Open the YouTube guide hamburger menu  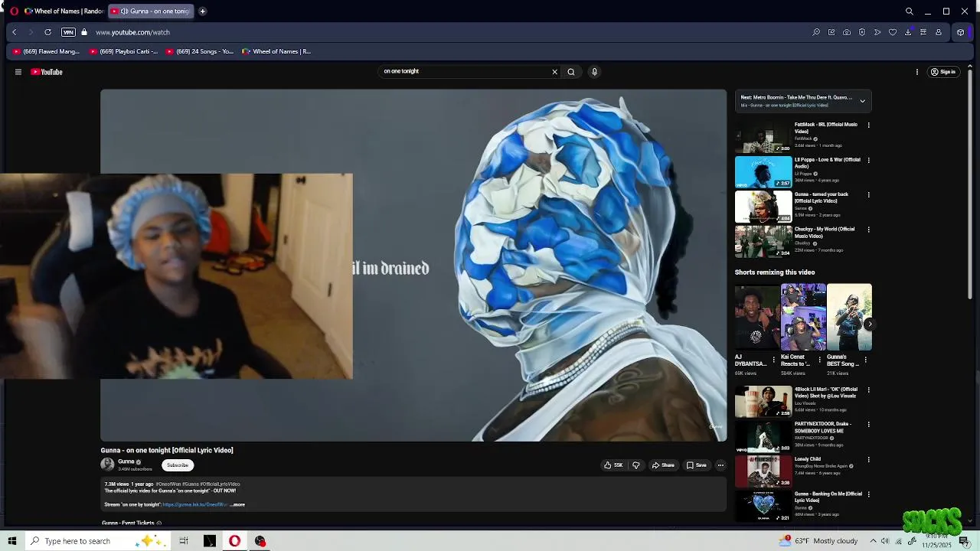[18, 72]
